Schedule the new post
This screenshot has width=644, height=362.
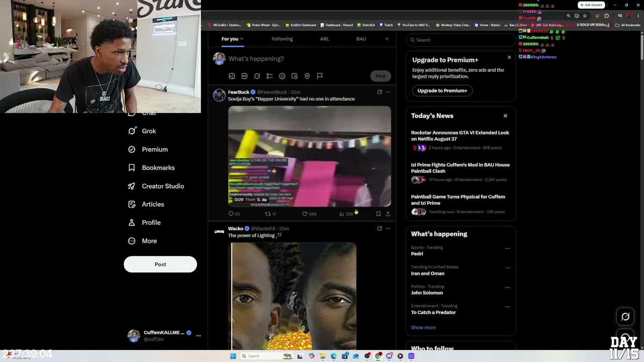coord(295,76)
